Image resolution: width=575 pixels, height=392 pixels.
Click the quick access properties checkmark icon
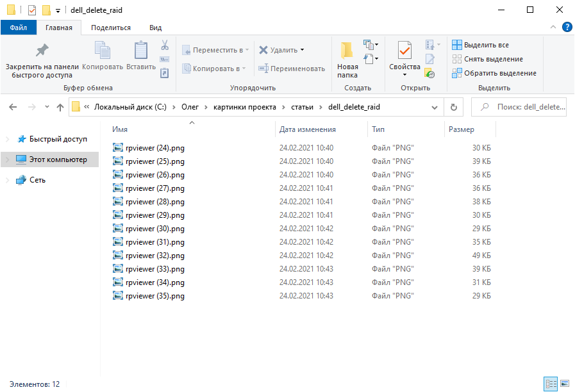click(32, 10)
